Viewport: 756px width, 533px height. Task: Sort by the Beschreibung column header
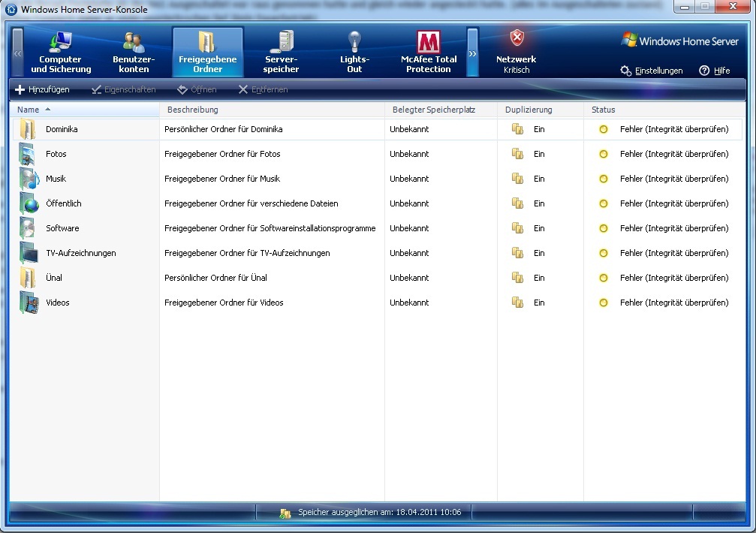tap(272, 110)
